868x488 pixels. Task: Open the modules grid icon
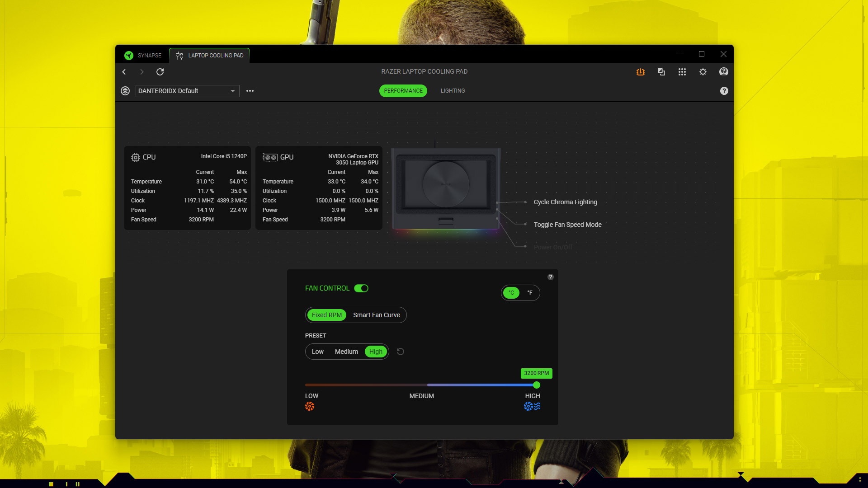pyautogui.click(x=682, y=72)
